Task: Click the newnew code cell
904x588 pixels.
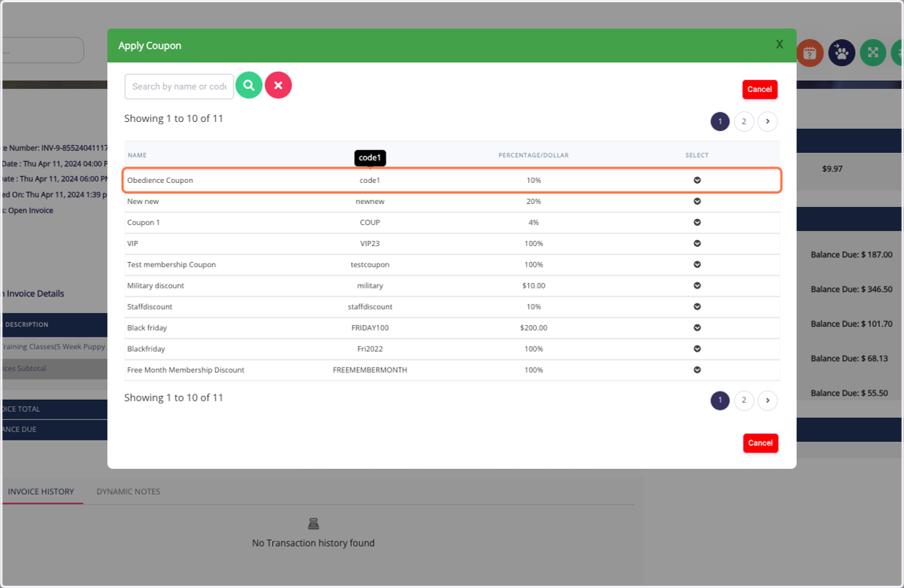Action: tap(370, 202)
